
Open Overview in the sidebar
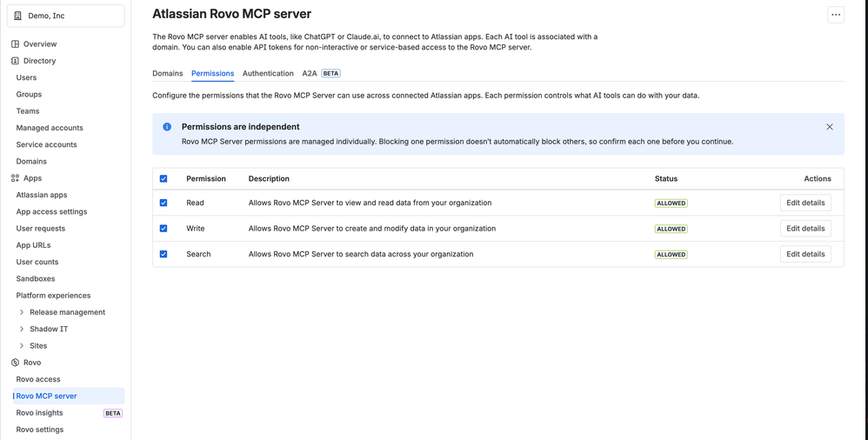pyautogui.click(x=40, y=44)
